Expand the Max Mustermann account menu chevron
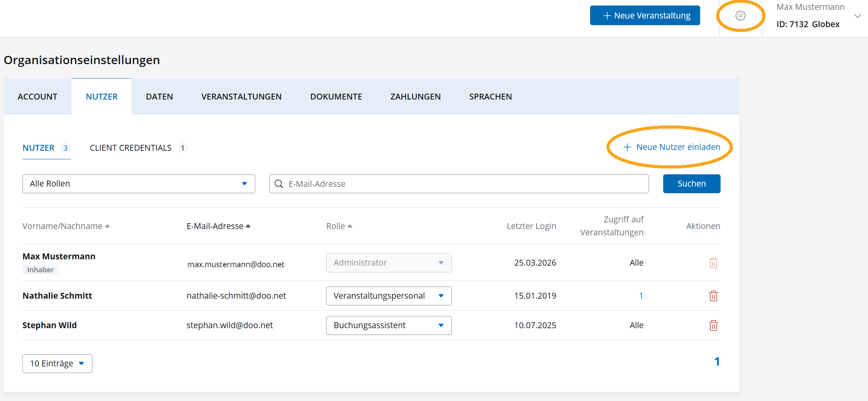This screenshot has height=401, width=868. coord(857,16)
